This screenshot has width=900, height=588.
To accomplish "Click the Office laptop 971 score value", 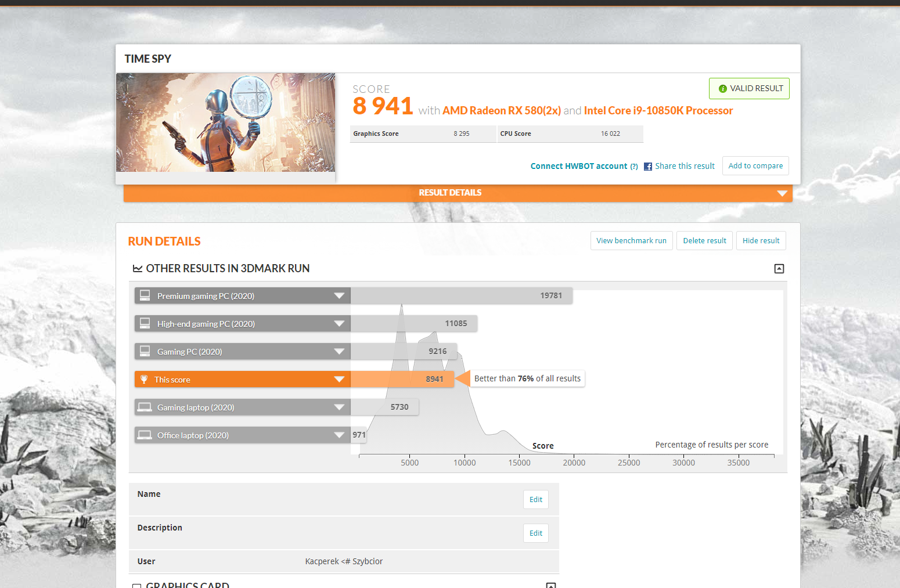I will tap(359, 435).
